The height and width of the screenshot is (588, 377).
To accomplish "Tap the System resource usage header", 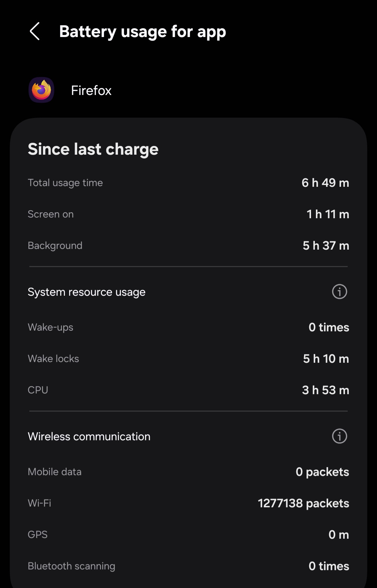I will tap(87, 292).
